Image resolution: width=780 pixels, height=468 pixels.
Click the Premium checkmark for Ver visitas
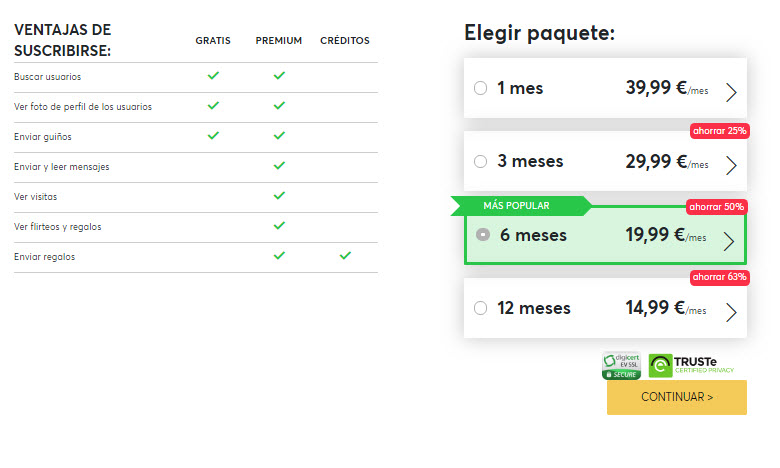tap(279, 195)
